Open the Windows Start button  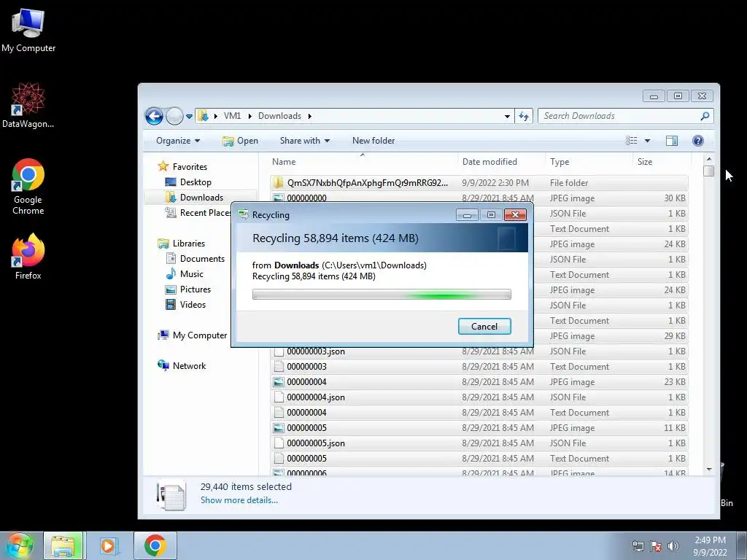coord(20,545)
